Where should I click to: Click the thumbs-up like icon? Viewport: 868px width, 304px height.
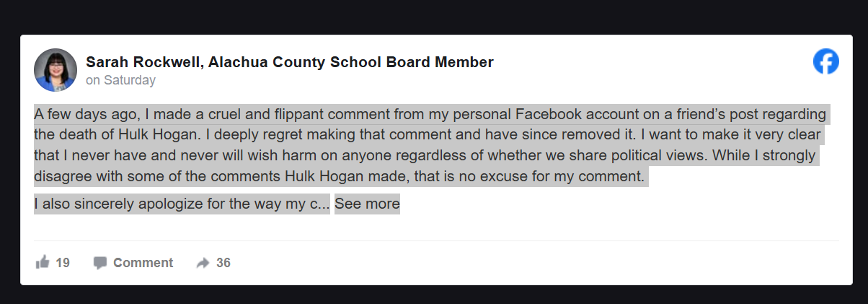coord(43,262)
